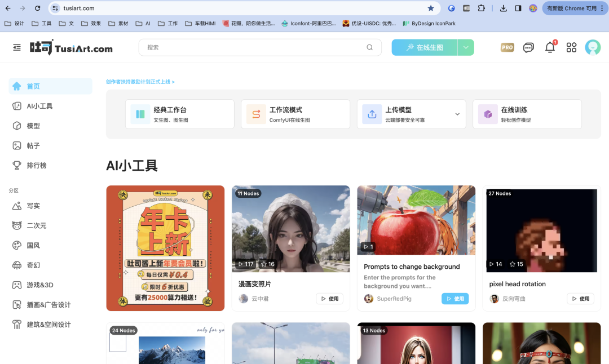Image resolution: width=609 pixels, height=364 pixels.
Task: Open the apps grid icon
Action: tap(571, 48)
